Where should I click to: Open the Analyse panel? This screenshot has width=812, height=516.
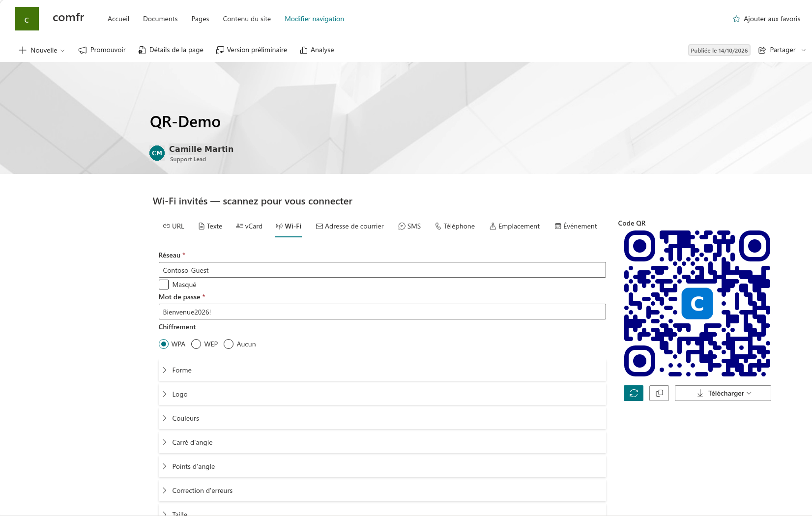pos(317,50)
